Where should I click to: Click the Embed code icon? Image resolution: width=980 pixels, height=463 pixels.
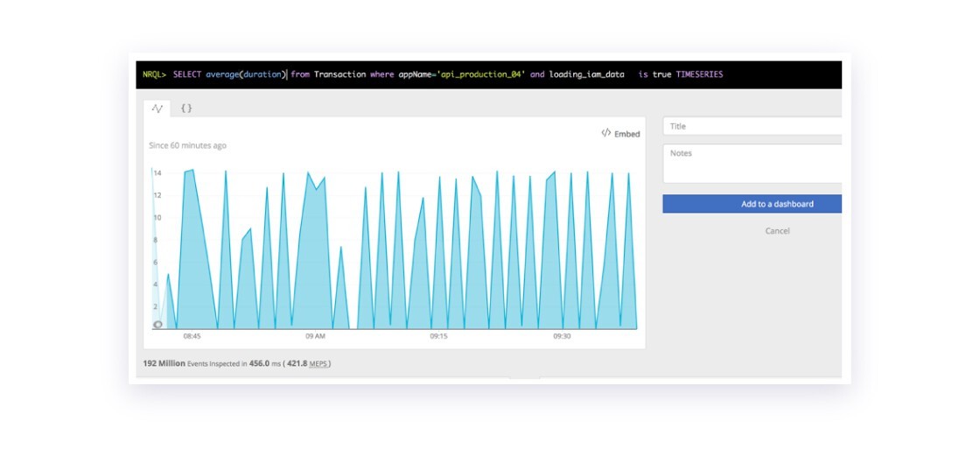605,133
